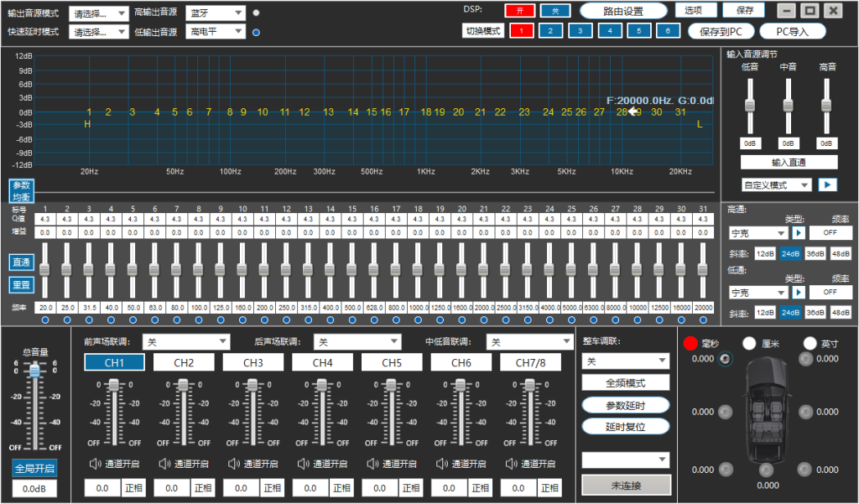Click the CH1 delay value field
The height and width of the screenshot is (504, 859).
(102, 487)
